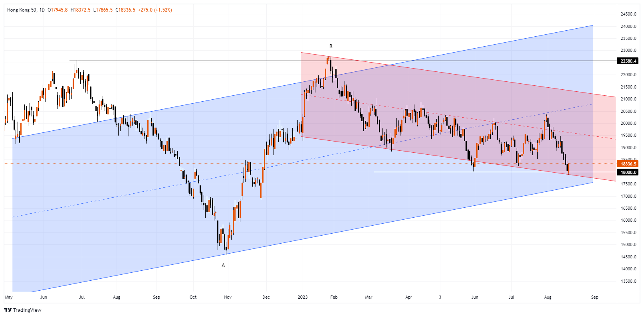Click the May label on time axis
Viewport: 644px width, 317px height.
click(x=8, y=297)
